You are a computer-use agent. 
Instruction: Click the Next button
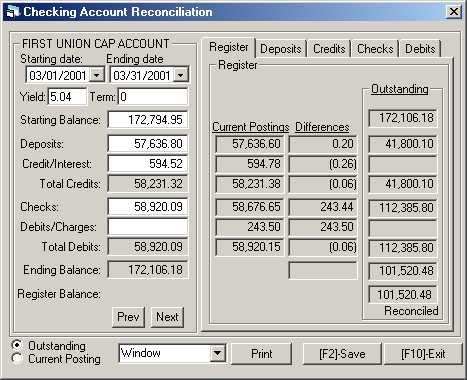[x=167, y=317]
